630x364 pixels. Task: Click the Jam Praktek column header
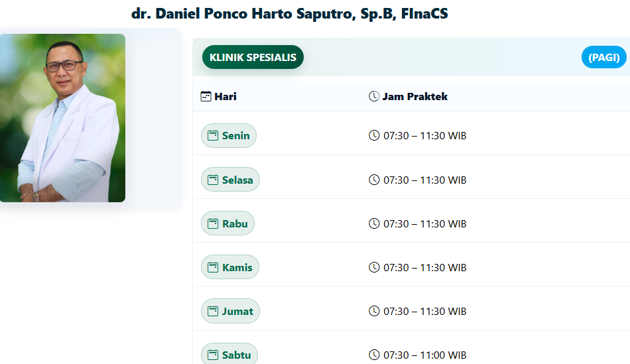pyautogui.click(x=414, y=96)
